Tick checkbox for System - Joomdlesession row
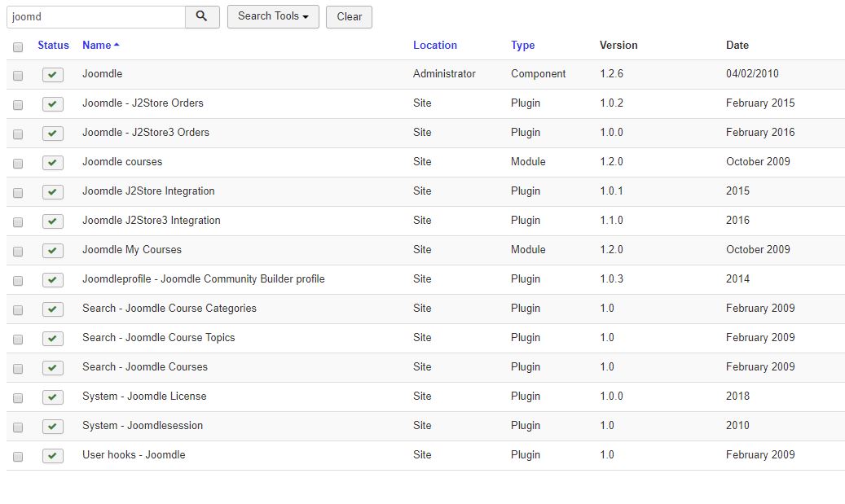Screen dimensions: 845x504 pyautogui.click(x=18, y=427)
